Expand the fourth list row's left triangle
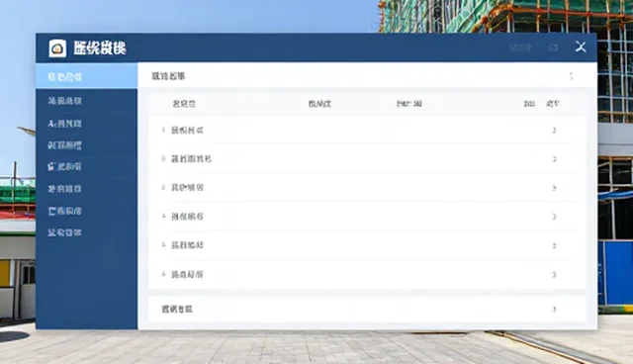Image resolution: width=633 pixels, height=364 pixels. pyautogui.click(x=163, y=217)
